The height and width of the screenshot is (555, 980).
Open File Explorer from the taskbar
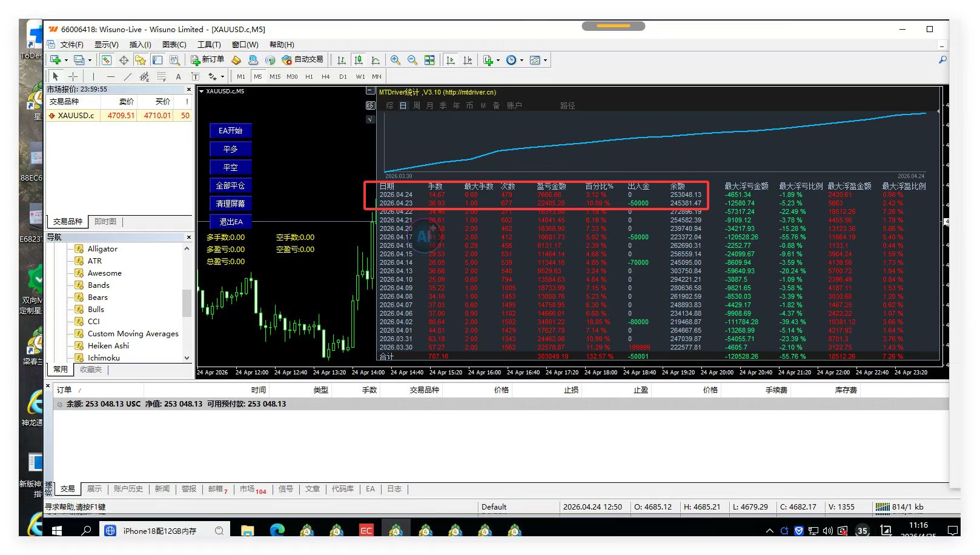click(248, 531)
